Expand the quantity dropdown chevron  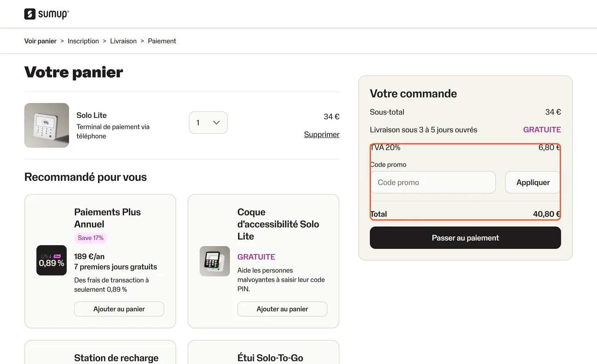click(216, 123)
